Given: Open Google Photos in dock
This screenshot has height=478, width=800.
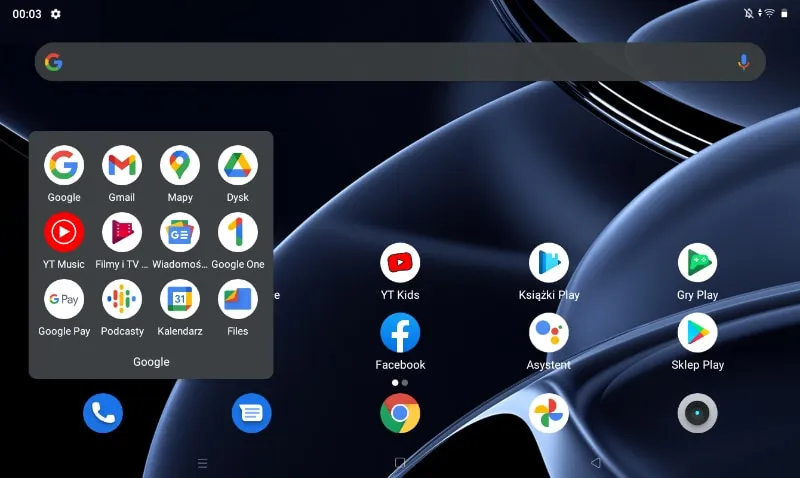Looking at the screenshot, I should click(x=549, y=413).
